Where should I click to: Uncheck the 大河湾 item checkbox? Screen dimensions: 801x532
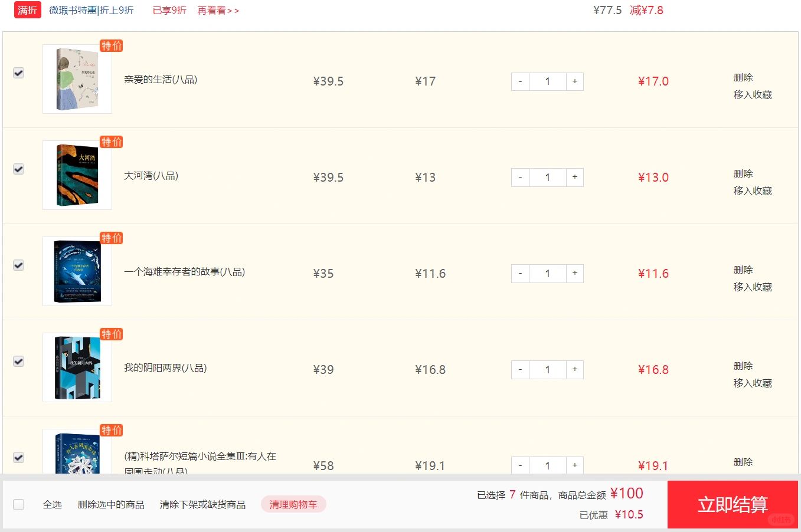[19, 169]
